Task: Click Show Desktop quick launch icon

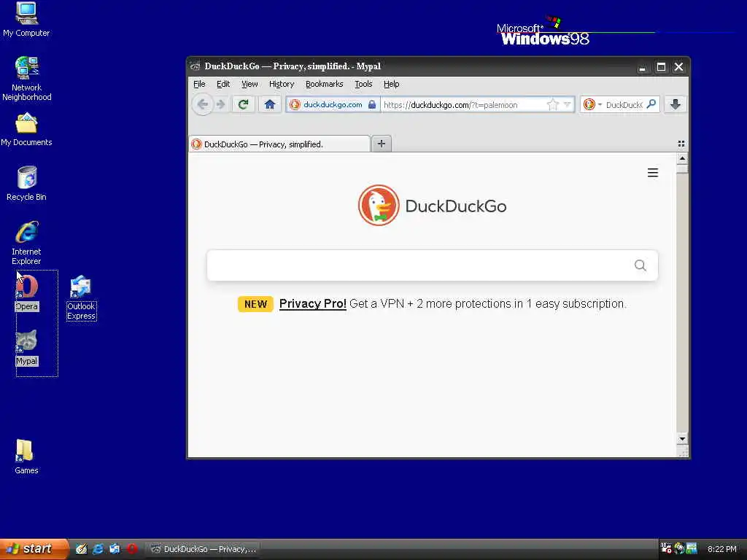Action: coord(82,549)
